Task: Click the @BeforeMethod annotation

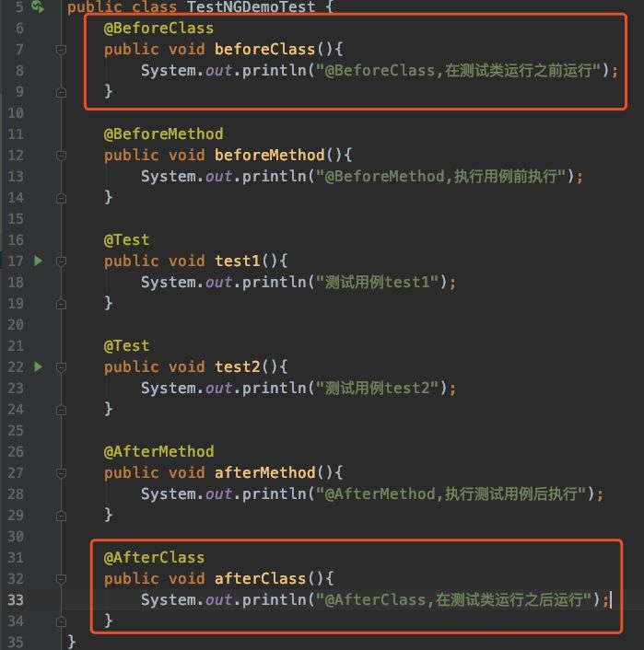Action: [x=163, y=133]
